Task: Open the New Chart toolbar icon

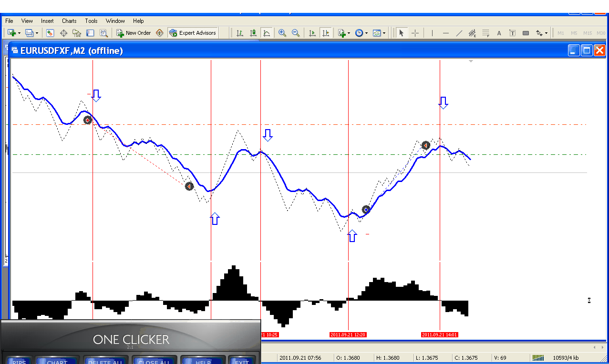Action: point(11,33)
